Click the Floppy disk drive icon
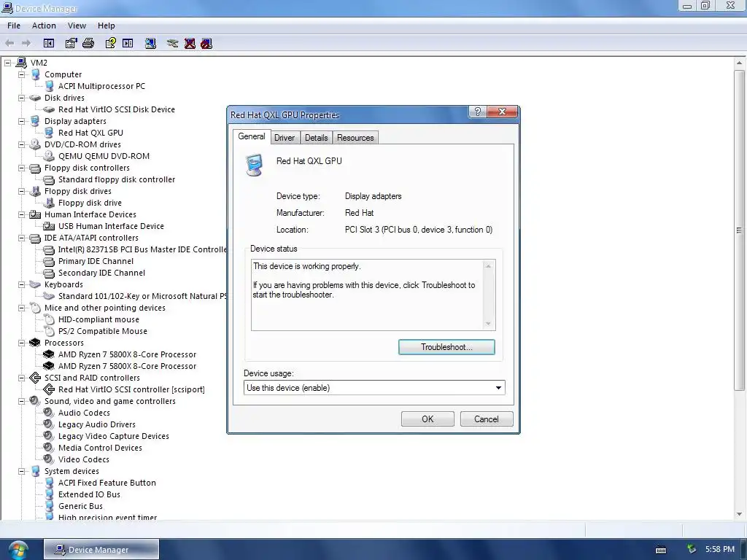This screenshot has width=747, height=560. 49,203
